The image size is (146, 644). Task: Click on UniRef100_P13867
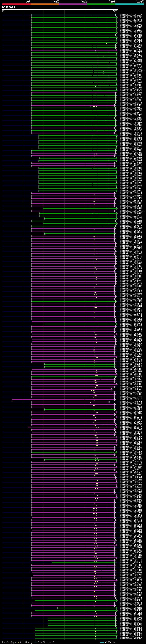(x=131, y=344)
